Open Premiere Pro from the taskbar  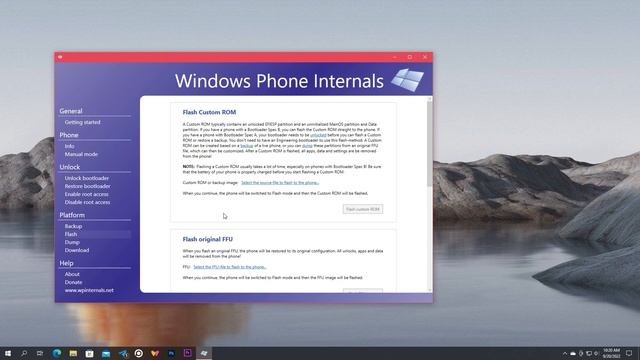point(188,353)
